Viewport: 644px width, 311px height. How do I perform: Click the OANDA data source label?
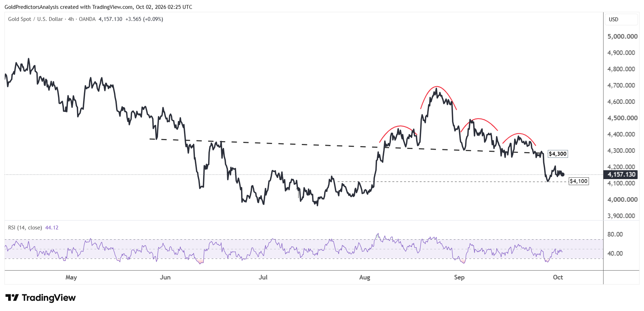pos(87,19)
